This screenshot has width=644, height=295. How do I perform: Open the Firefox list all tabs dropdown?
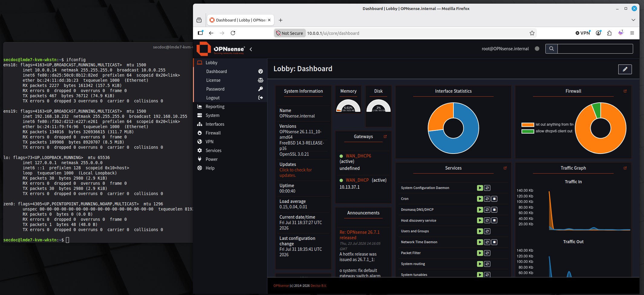click(633, 20)
